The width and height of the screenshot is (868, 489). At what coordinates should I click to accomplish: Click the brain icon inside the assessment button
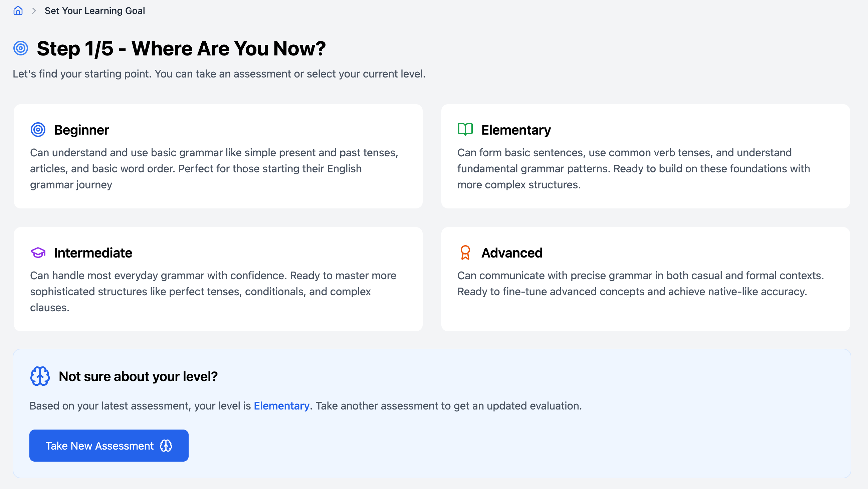[x=166, y=446]
